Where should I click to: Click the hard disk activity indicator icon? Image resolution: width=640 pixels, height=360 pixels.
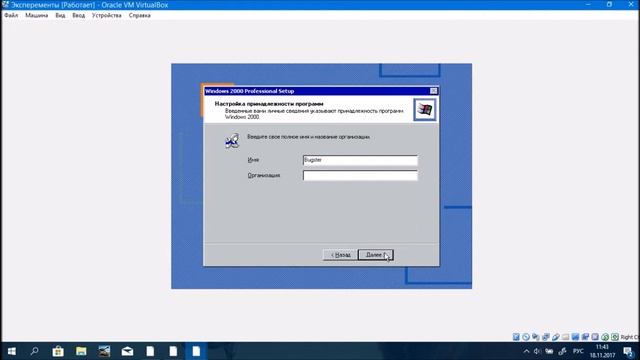(x=516, y=337)
